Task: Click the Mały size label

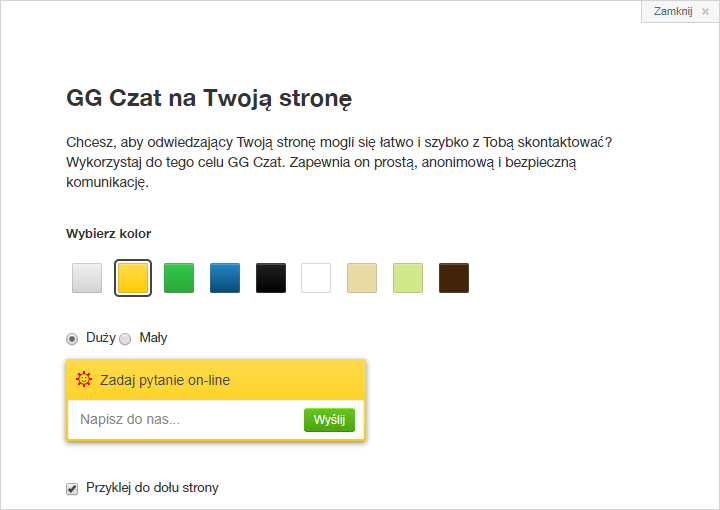Action: pyautogui.click(x=153, y=338)
